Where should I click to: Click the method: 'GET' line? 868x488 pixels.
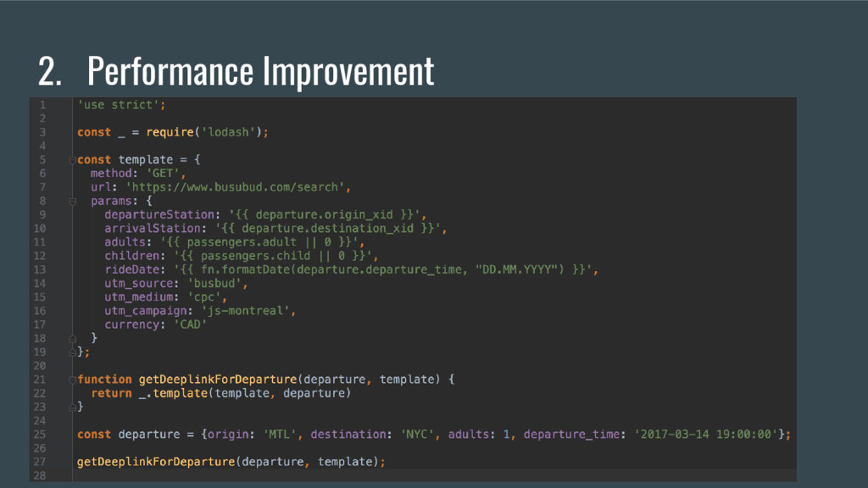pos(138,173)
